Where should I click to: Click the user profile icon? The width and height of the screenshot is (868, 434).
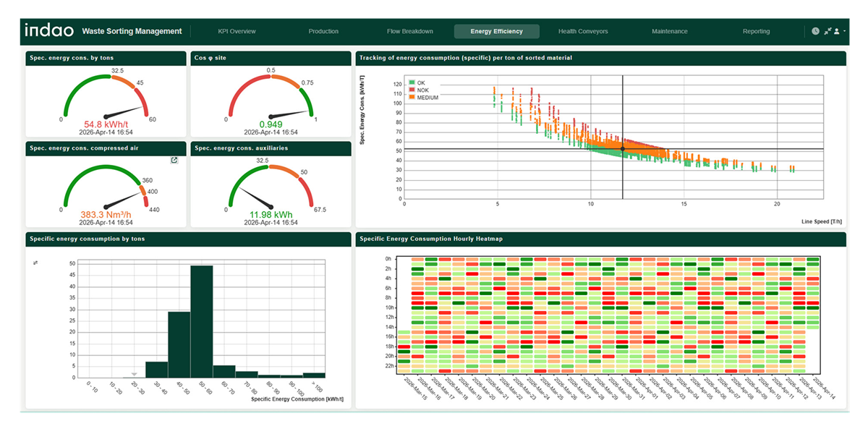[837, 31]
